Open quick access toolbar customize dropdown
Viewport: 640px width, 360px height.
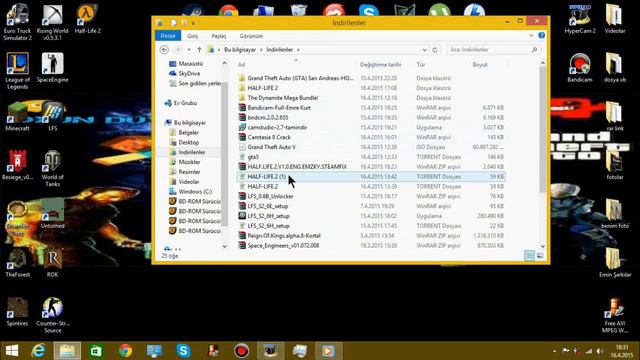coord(193,23)
